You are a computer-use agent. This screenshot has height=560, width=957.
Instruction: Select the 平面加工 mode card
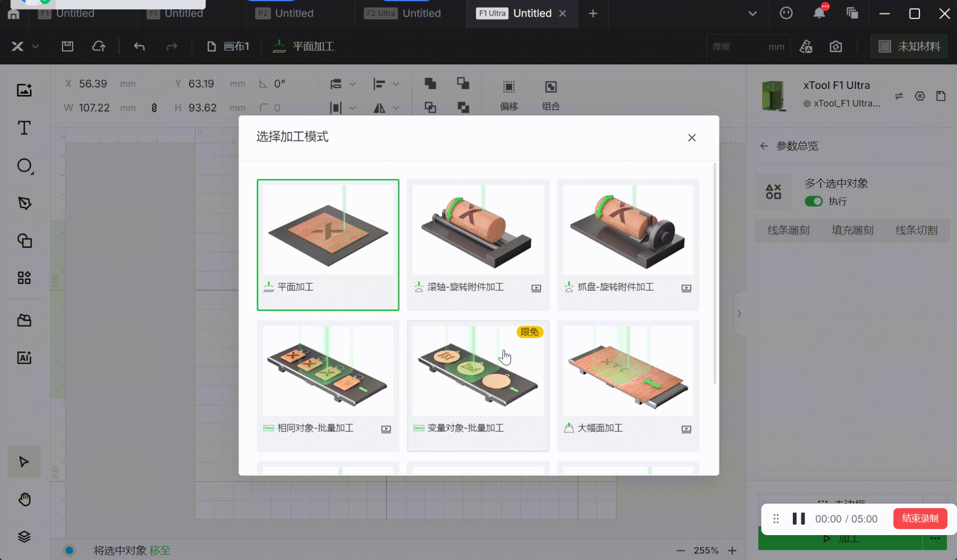click(x=328, y=244)
